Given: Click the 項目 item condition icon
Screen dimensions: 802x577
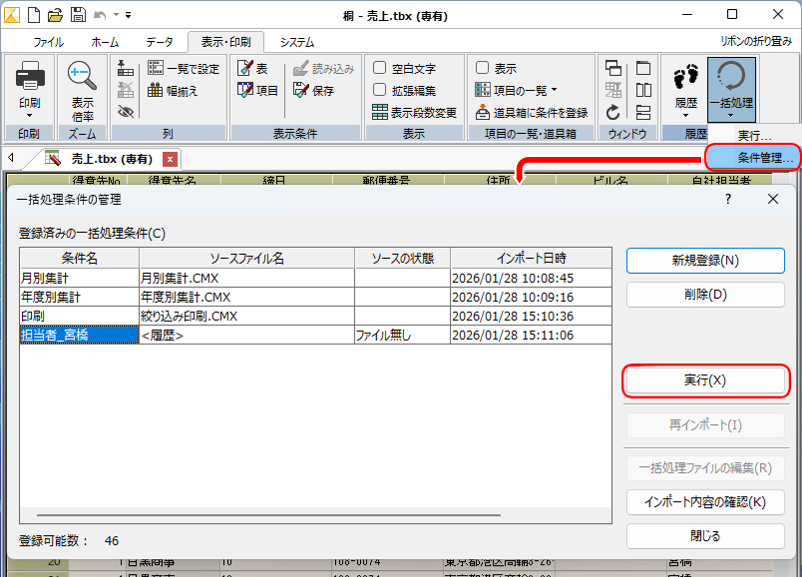Looking at the screenshot, I should pos(252,91).
